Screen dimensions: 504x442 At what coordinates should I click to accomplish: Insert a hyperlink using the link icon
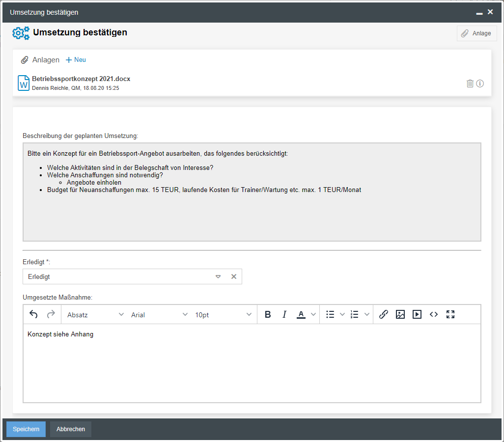point(384,315)
